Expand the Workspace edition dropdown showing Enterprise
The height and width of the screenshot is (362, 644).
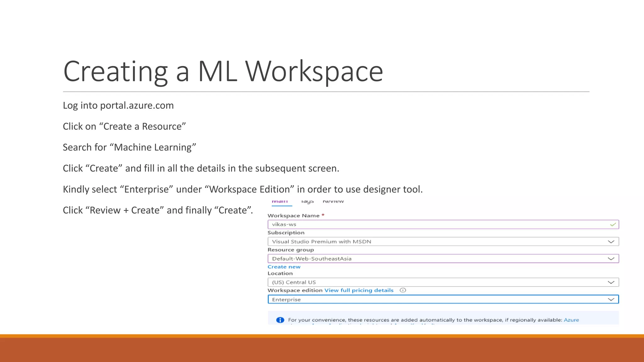443,299
